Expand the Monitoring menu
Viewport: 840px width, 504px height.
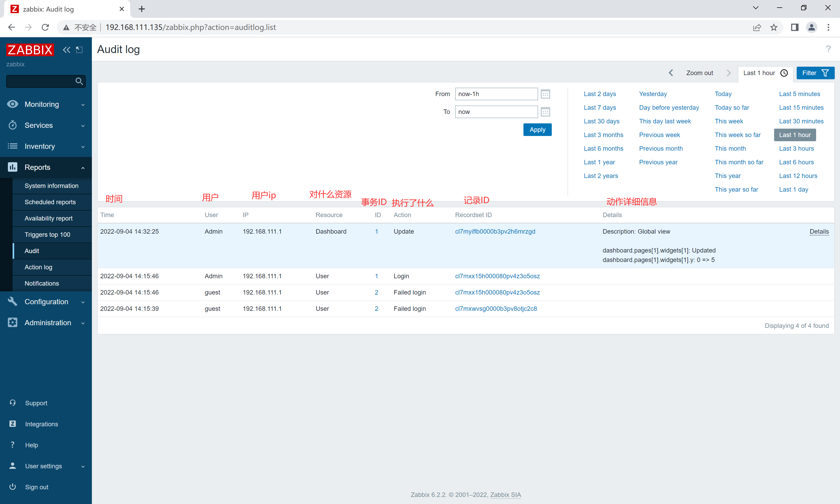pyautogui.click(x=83, y=104)
